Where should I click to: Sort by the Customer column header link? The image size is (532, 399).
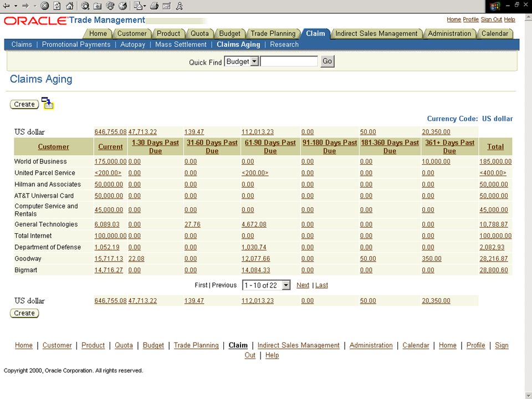[53, 146]
